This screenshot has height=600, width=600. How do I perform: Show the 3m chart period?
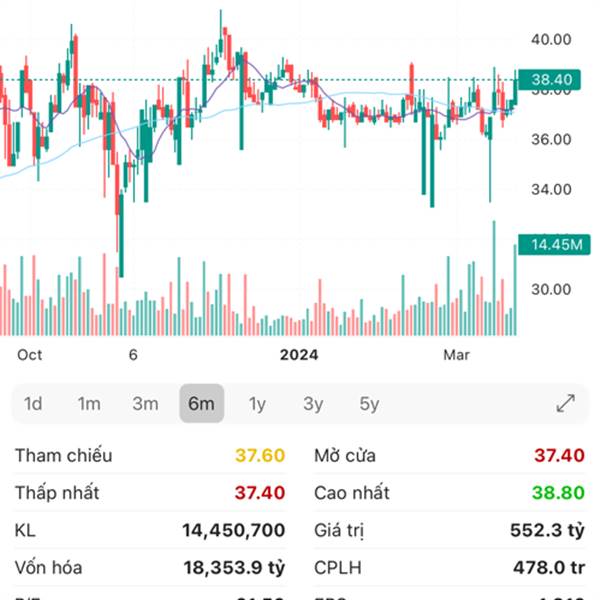pos(145,404)
